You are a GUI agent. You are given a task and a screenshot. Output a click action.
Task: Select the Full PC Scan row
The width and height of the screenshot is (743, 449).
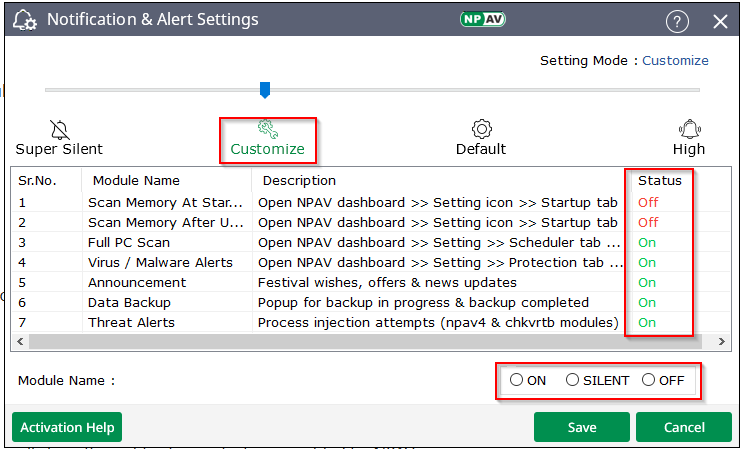tap(128, 242)
